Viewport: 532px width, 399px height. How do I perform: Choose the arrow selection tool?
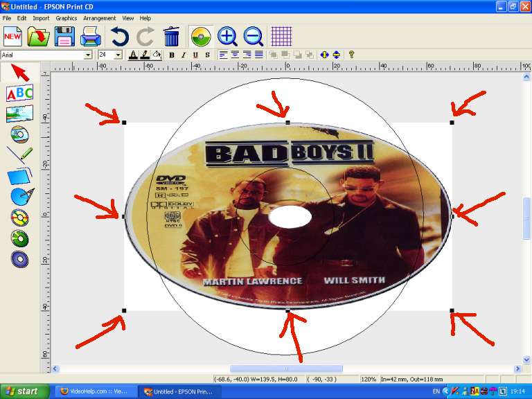[x=20, y=72]
